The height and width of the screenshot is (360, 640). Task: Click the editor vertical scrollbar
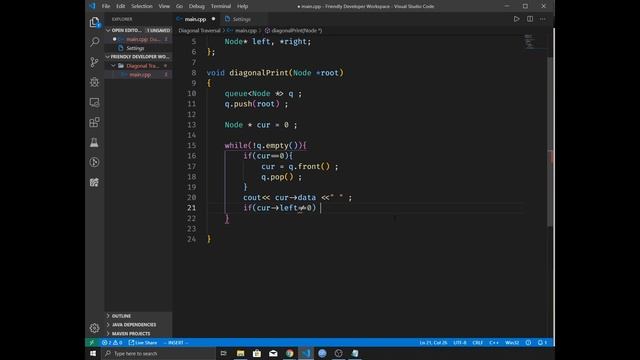[x=551, y=141]
